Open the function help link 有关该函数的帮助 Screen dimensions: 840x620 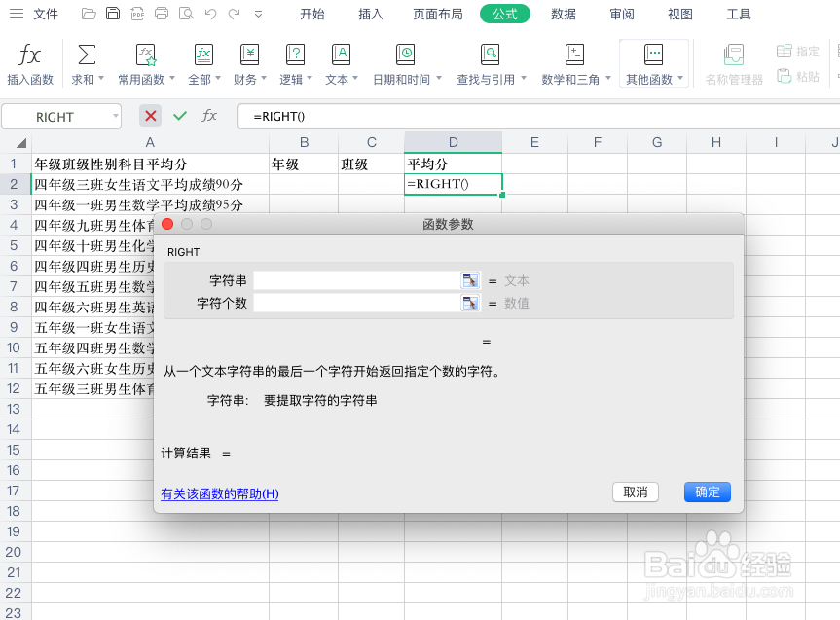[219, 493]
